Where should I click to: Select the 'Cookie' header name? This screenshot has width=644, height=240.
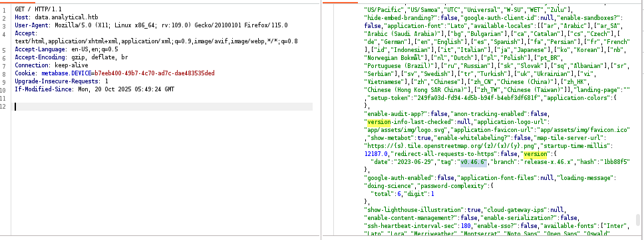pos(25,73)
